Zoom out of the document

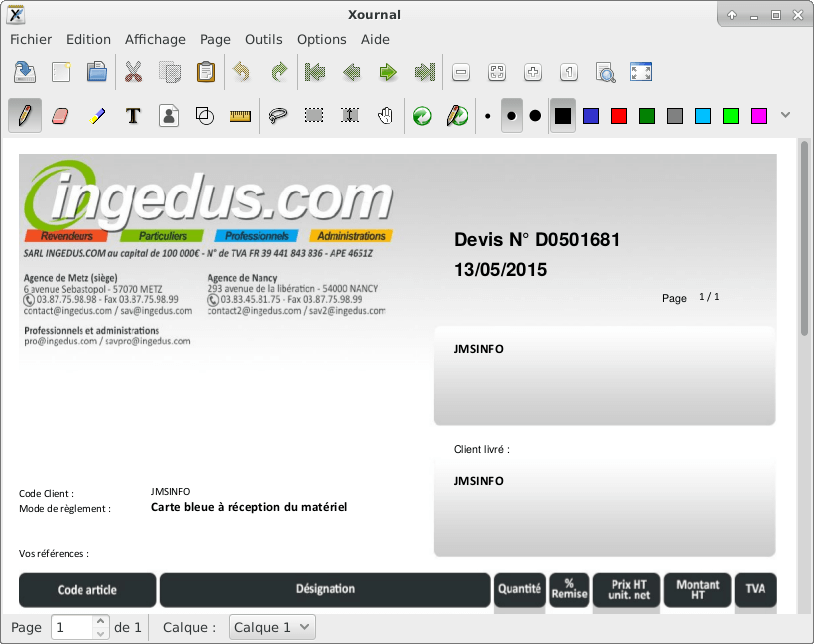click(461, 72)
